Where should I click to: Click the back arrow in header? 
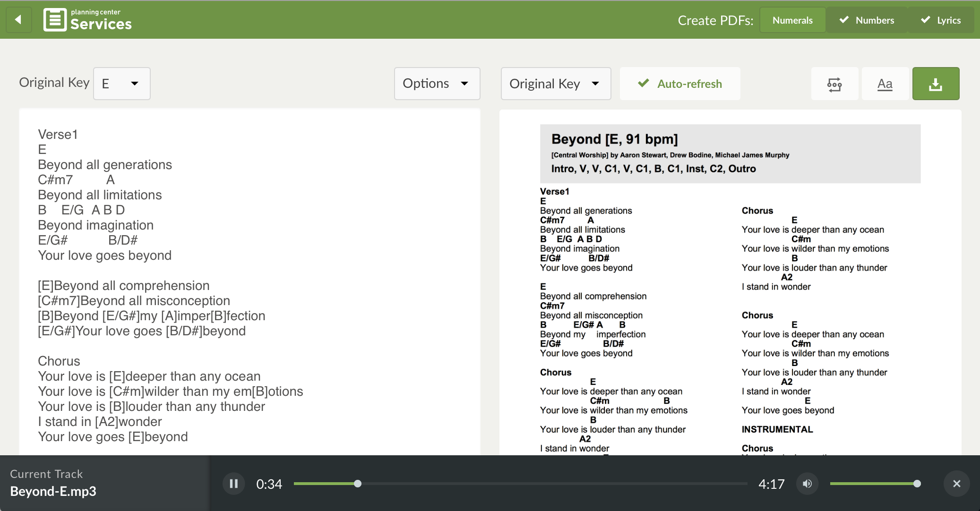pyautogui.click(x=18, y=20)
